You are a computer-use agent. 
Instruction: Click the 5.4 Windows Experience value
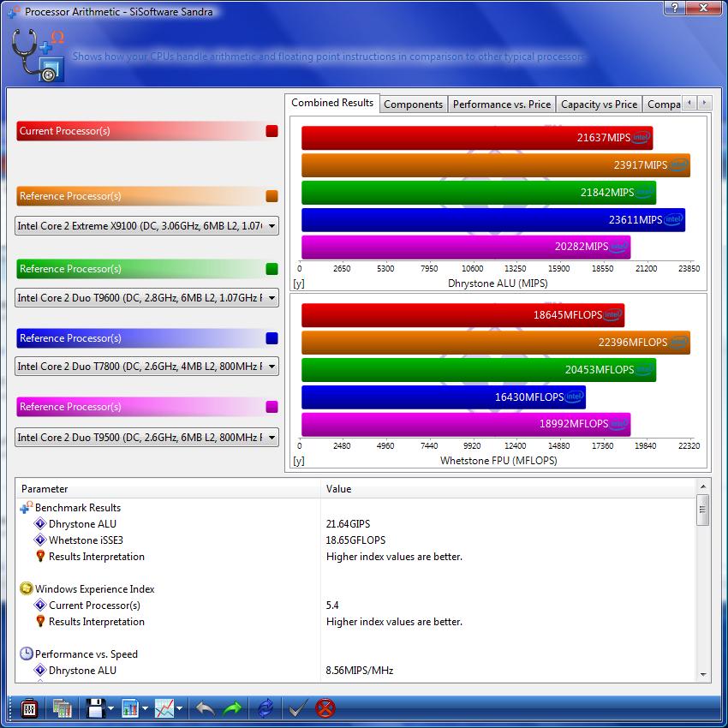[332, 605]
